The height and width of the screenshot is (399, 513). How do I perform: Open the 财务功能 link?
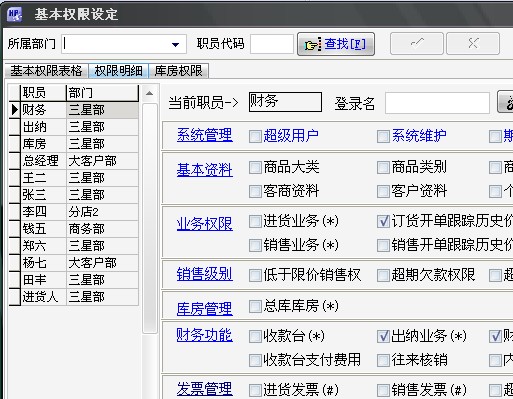click(205, 335)
